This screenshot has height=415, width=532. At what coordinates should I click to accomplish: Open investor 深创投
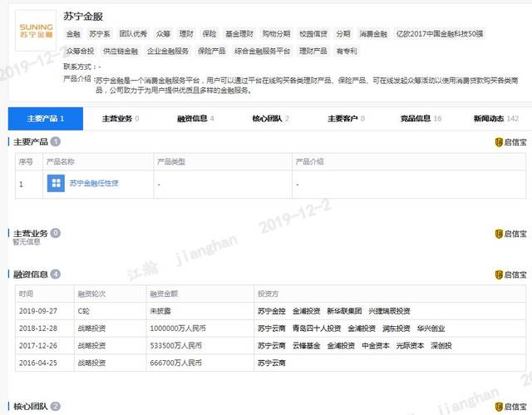[441, 346]
